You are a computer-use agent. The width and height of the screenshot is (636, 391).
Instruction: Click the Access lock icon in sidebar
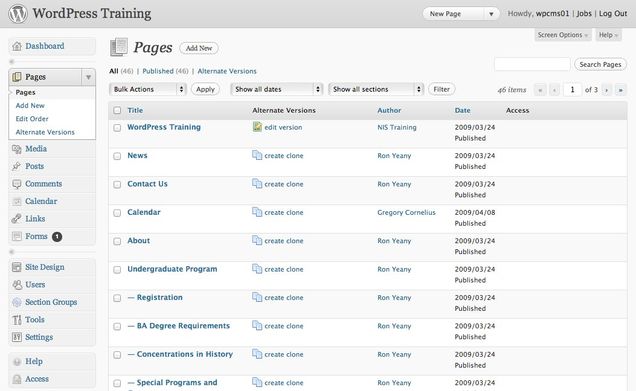tap(17, 379)
